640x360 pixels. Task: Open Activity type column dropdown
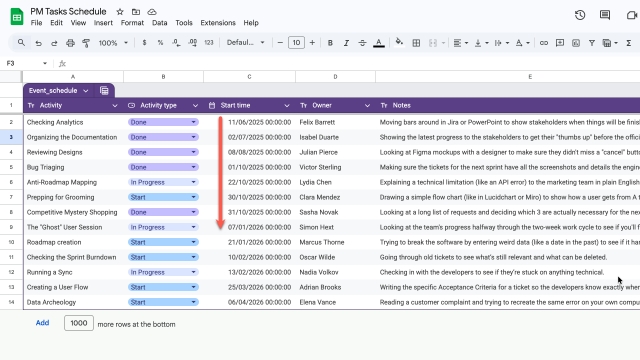tap(195, 106)
